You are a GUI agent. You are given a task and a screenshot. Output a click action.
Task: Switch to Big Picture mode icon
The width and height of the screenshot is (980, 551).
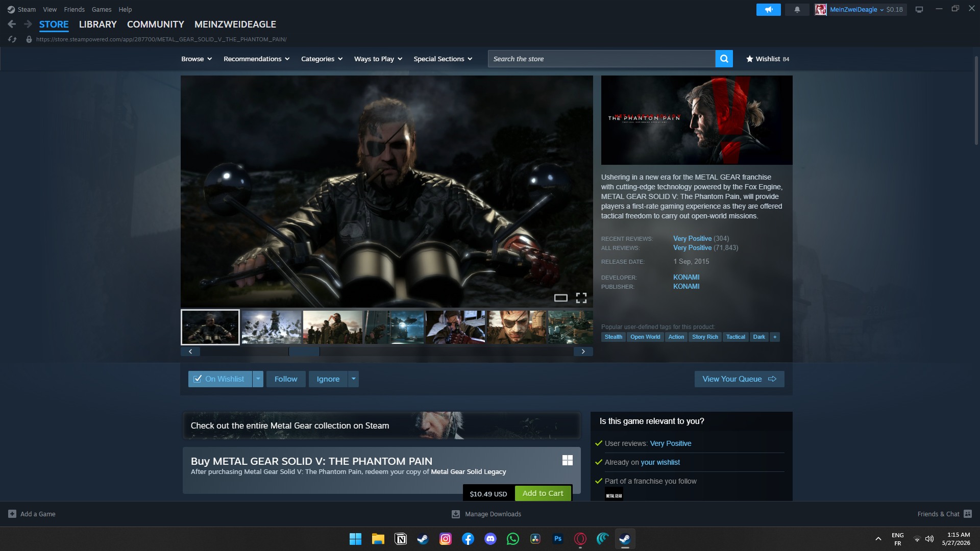pos(919,9)
